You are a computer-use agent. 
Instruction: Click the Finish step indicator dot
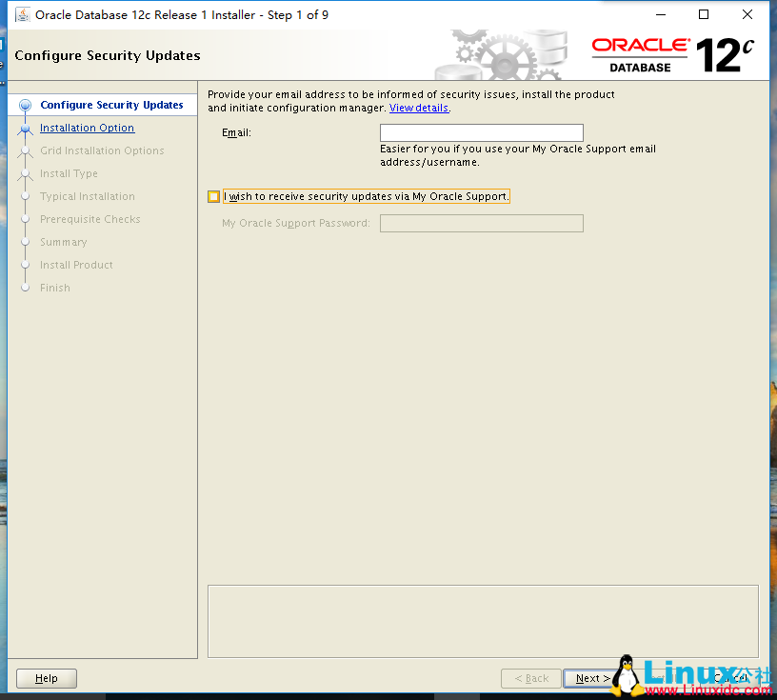pyautogui.click(x=25, y=288)
